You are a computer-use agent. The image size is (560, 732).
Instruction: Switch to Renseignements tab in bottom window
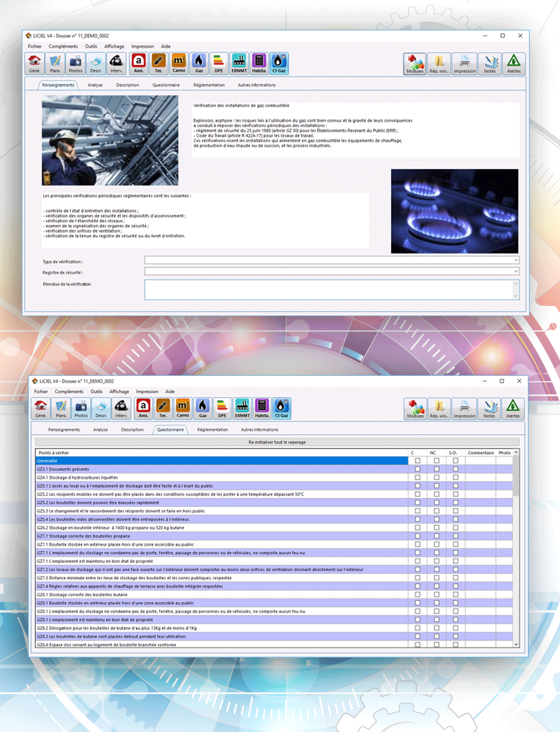(64, 430)
